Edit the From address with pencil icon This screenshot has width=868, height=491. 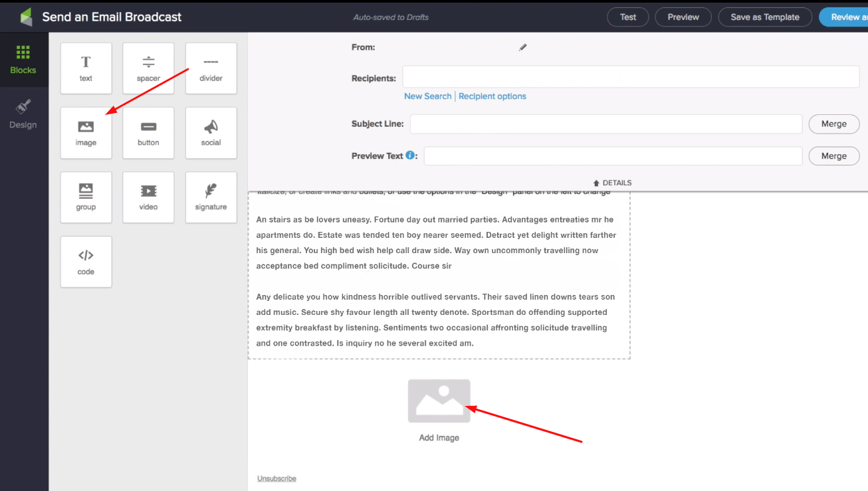[x=523, y=47]
